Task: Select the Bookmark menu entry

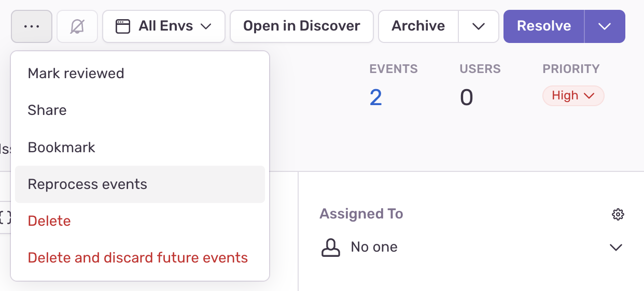Action: click(61, 148)
